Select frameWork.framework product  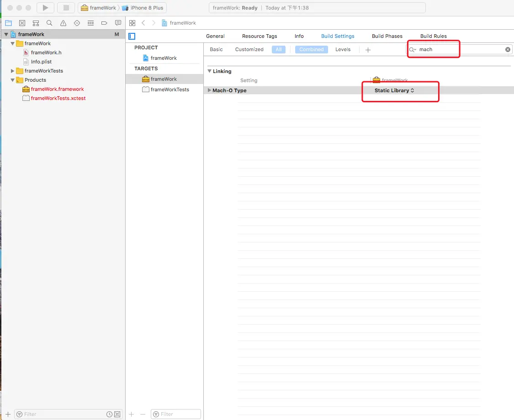53,89
